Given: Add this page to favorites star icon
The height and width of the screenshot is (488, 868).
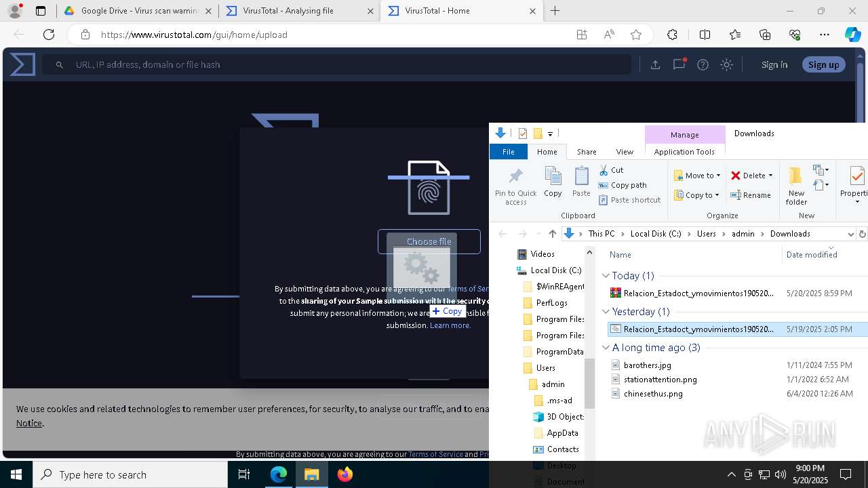Looking at the screenshot, I should click(x=636, y=35).
